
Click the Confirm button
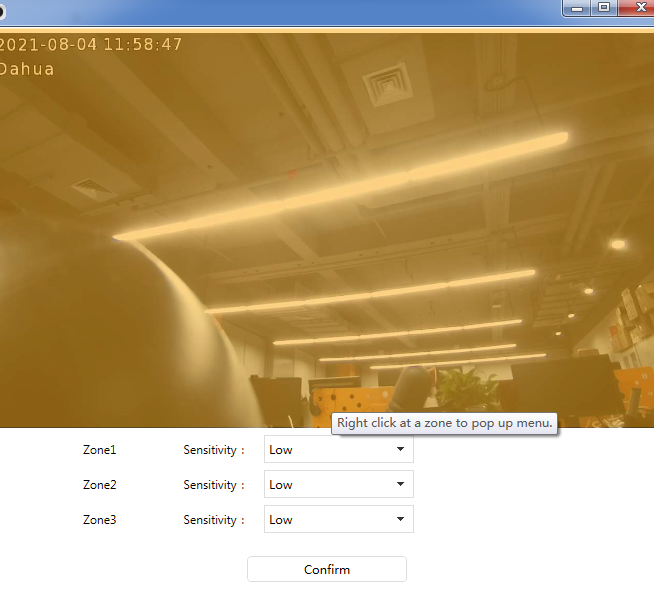(x=327, y=569)
